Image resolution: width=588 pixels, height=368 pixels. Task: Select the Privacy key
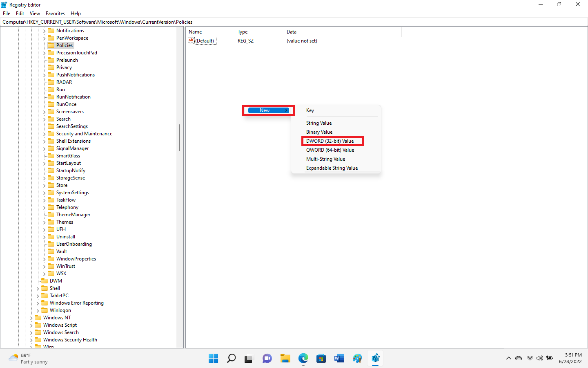coord(64,67)
